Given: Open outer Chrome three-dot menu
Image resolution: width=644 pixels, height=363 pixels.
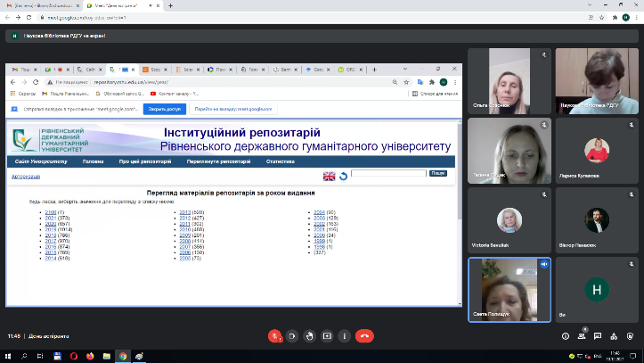Looking at the screenshot, I should pyautogui.click(x=637, y=18).
